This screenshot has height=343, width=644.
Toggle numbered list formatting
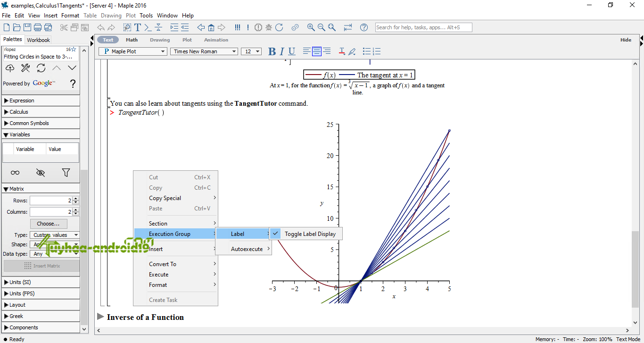[376, 51]
